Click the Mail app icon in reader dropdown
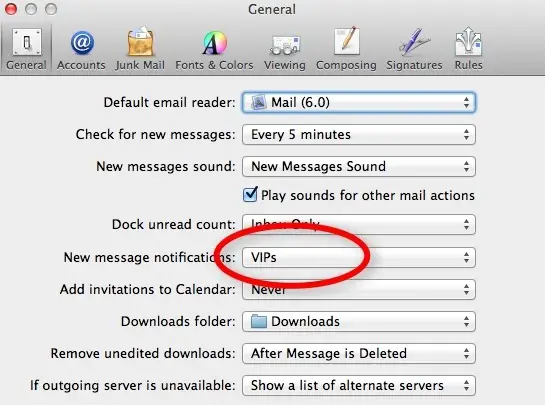The image size is (545, 405). 259,102
